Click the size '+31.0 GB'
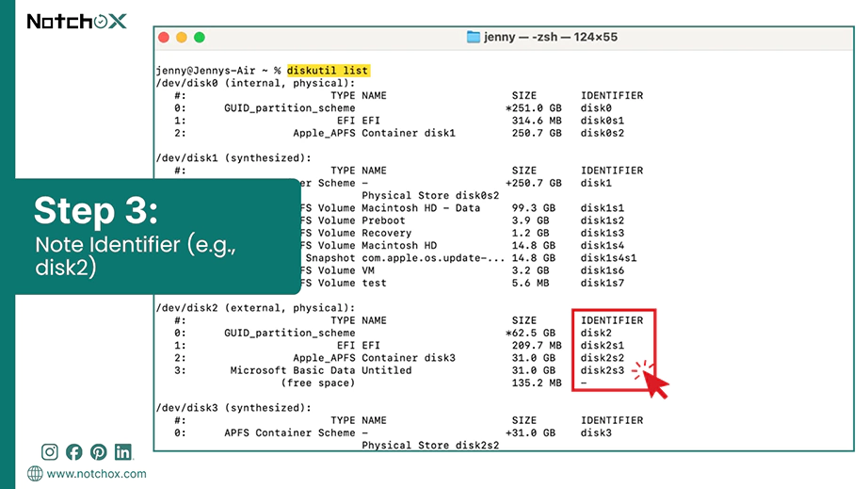This screenshot has width=868, height=489. coord(531,433)
